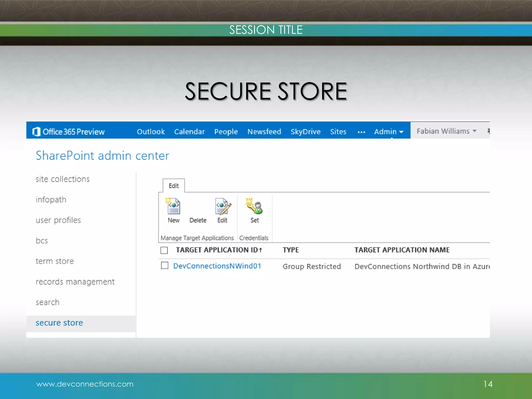
Task: Open search settings in sidebar
Action: pyautogui.click(x=48, y=302)
